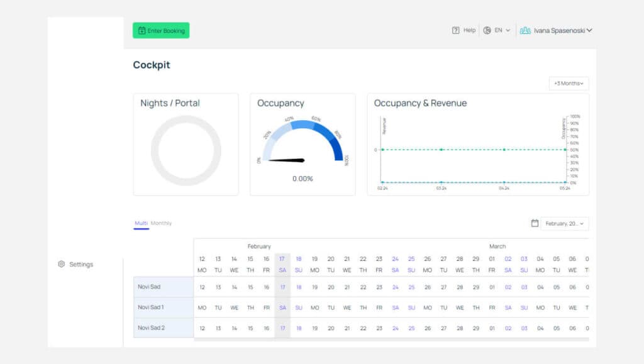The height and width of the screenshot is (364, 644).
Task: Click the user profile people icon
Action: pos(525,30)
